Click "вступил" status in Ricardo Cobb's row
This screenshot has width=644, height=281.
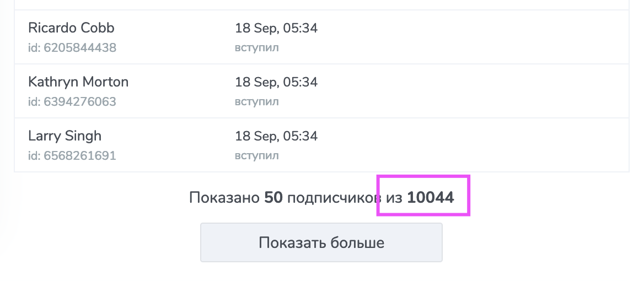pyautogui.click(x=256, y=48)
